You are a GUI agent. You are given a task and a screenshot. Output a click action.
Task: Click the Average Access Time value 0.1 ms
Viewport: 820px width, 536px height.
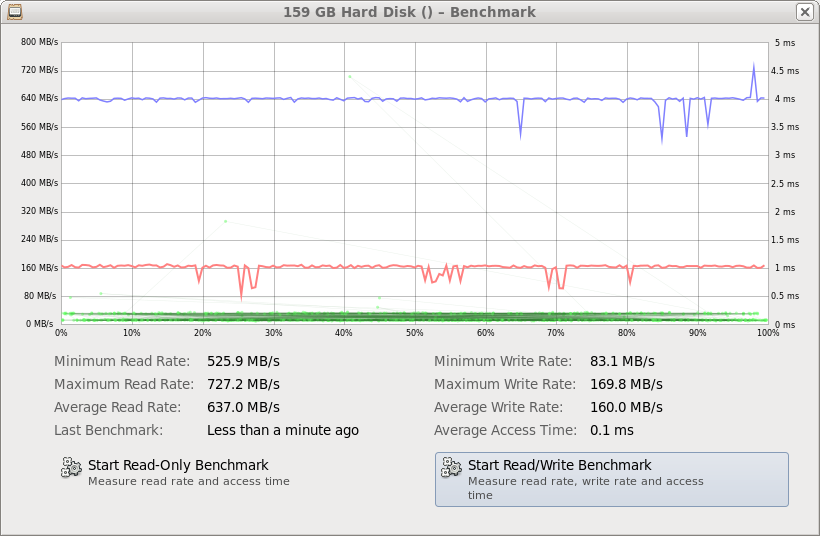tap(610, 430)
